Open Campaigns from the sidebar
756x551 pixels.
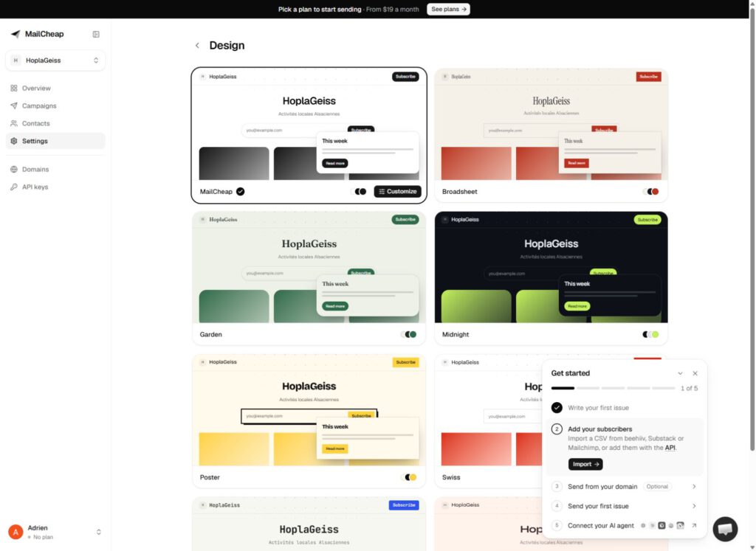tap(55, 105)
